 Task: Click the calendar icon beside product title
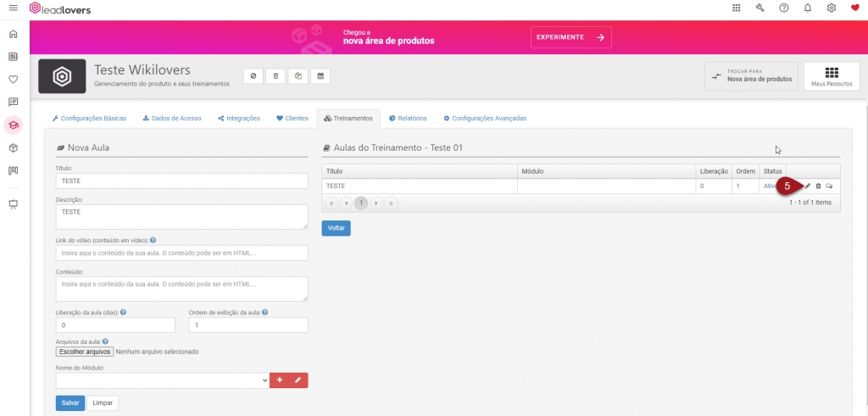[320, 76]
